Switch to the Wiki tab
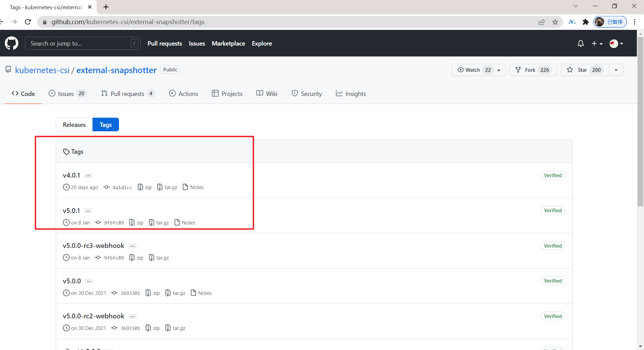The image size is (644, 350). pos(267,94)
